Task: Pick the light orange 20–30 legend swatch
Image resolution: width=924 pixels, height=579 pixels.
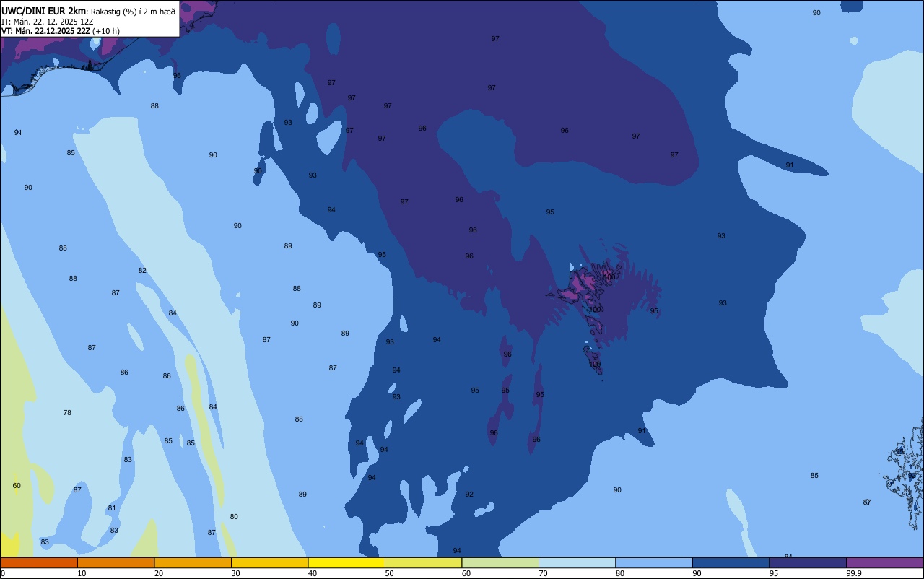Action: click(x=193, y=562)
